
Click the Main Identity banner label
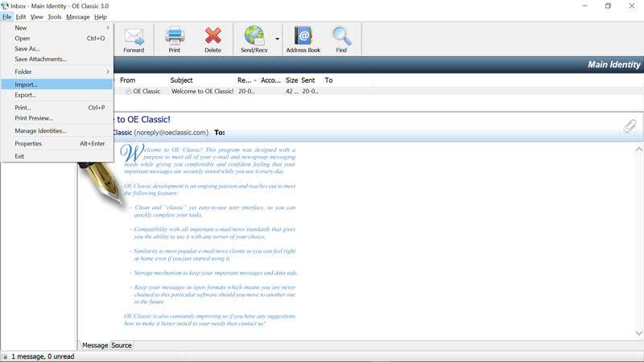[x=613, y=65]
